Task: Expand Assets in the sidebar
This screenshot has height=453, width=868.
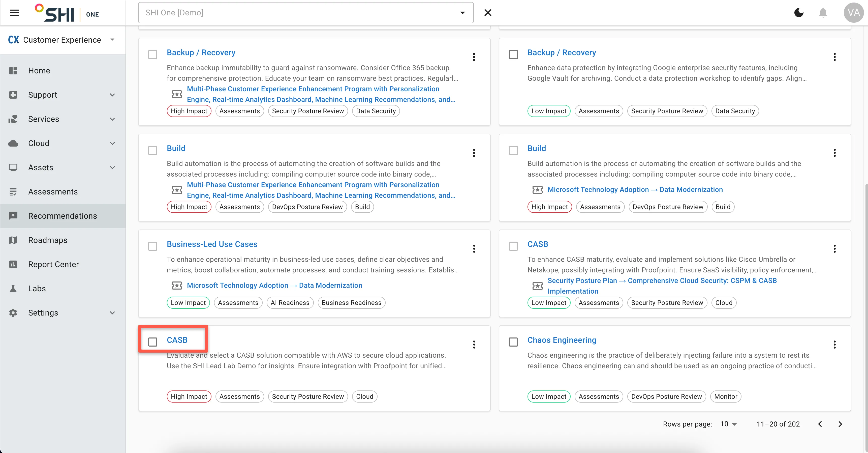Action: coord(63,167)
